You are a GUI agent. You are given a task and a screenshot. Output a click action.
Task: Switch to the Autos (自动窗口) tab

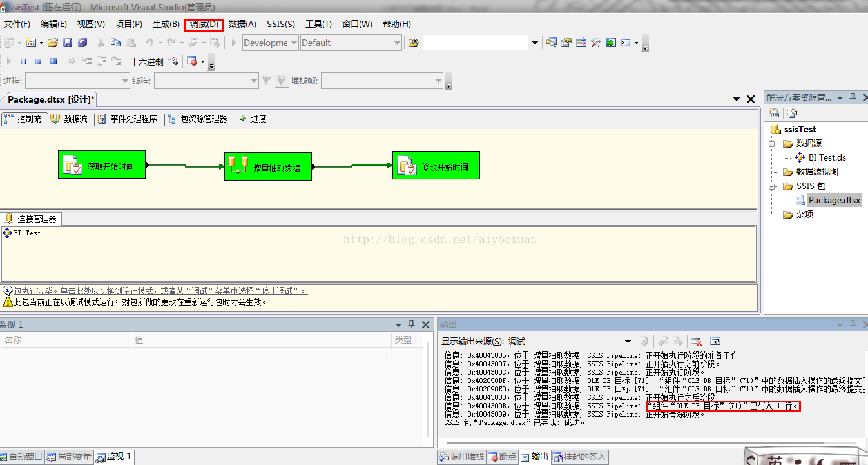pos(23,457)
